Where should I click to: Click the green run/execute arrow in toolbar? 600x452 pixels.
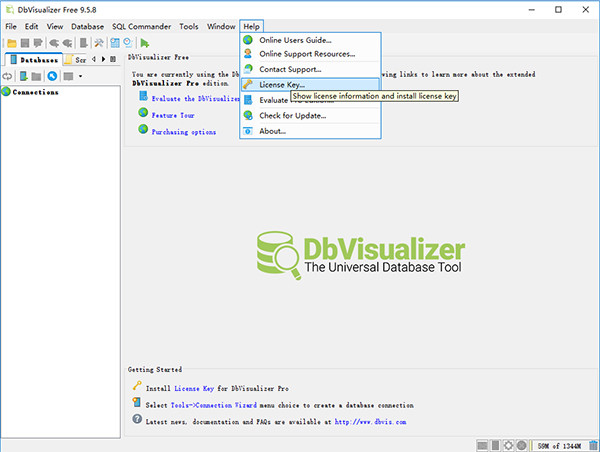coord(145,43)
